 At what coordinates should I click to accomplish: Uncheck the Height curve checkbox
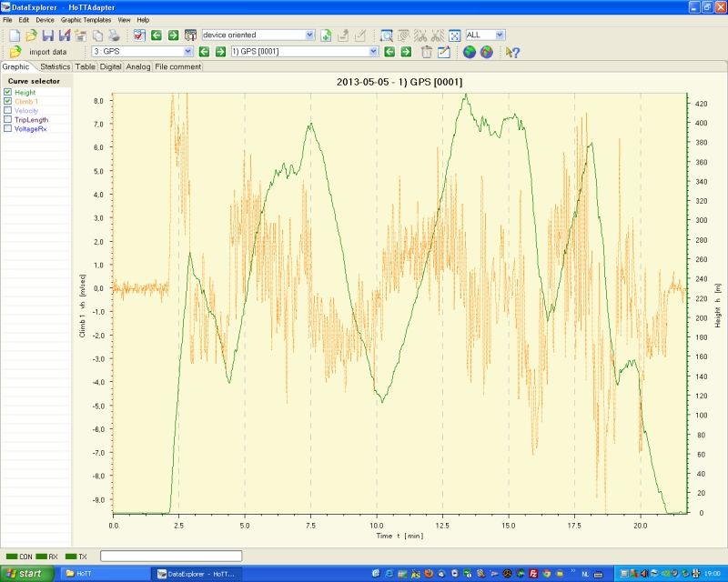coord(7,92)
